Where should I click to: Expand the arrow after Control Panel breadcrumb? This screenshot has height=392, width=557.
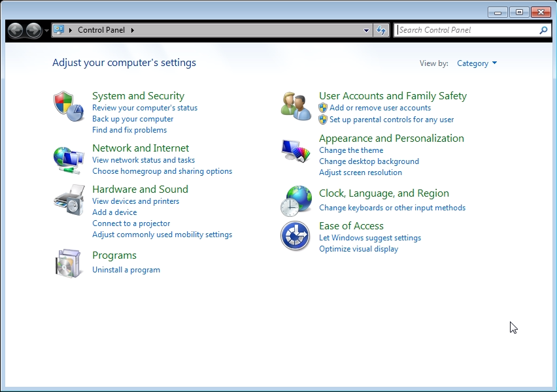(x=132, y=30)
